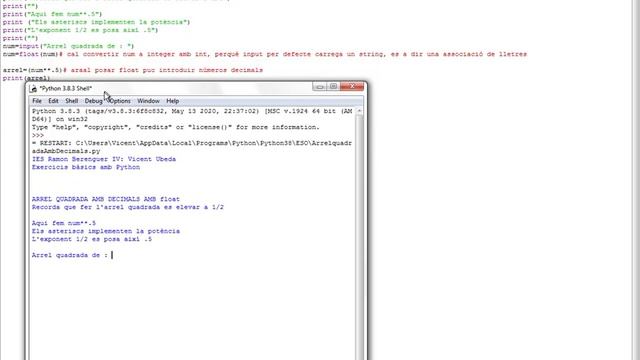The height and width of the screenshot is (360, 640).
Task: Open the File menu in Python Shell
Action: (x=37, y=101)
